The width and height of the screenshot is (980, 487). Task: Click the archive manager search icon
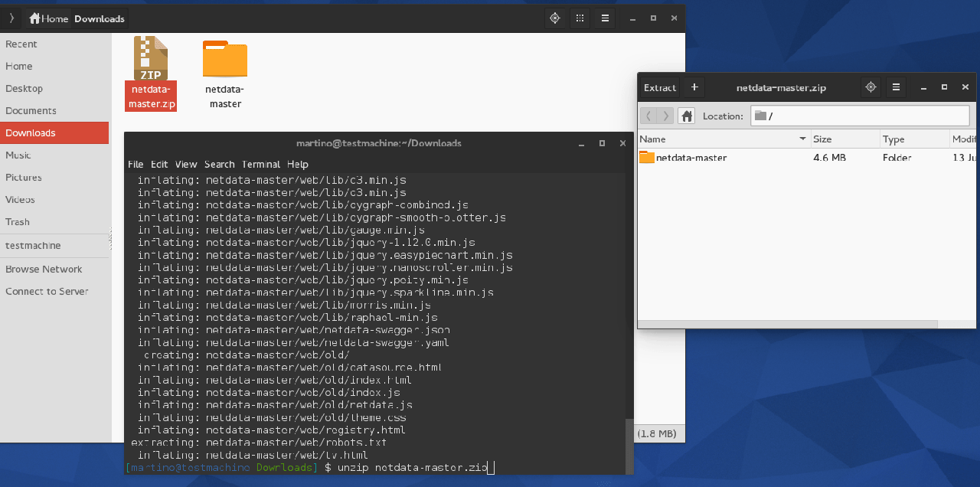870,87
